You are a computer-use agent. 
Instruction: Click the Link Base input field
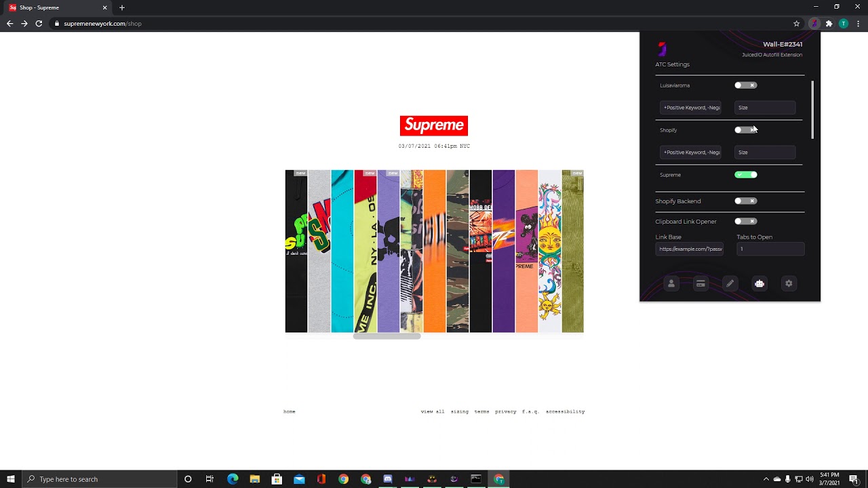point(689,249)
